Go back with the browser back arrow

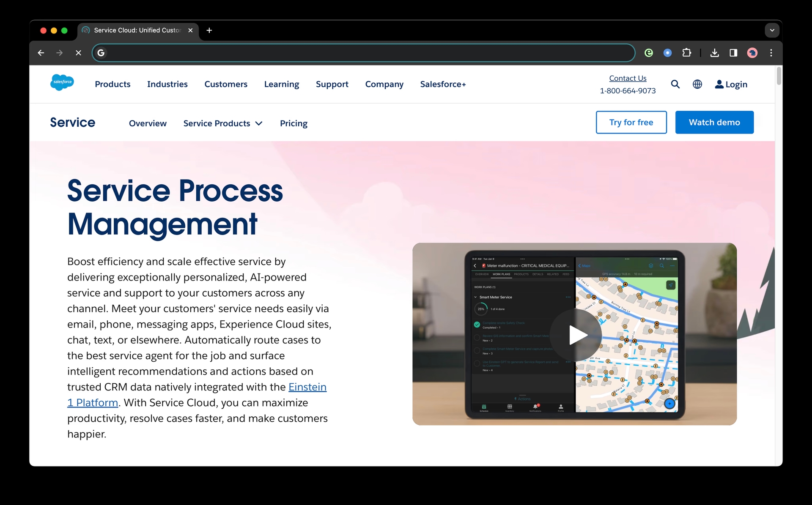point(41,53)
